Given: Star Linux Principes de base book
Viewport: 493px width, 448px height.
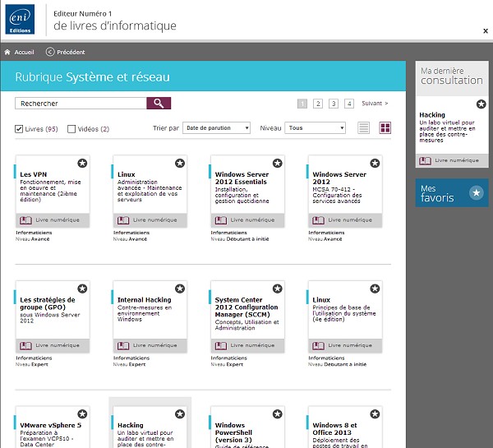Looking at the screenshot, I should 375,289.
